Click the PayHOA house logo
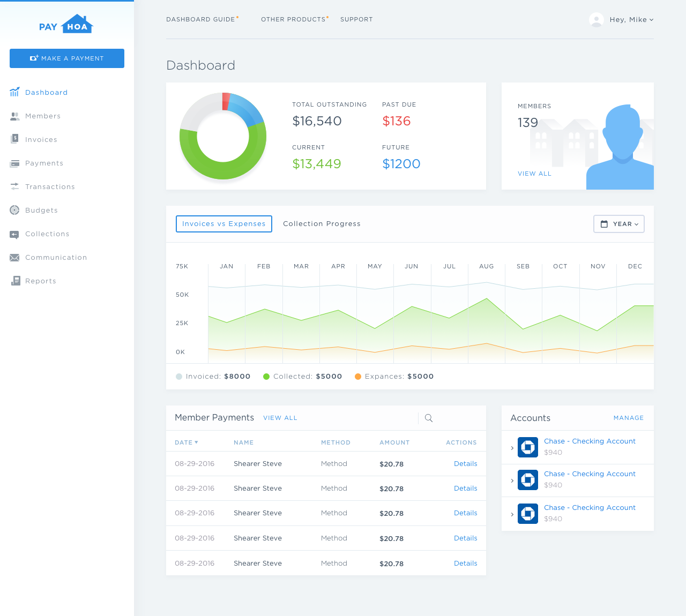 pos(66,24)
